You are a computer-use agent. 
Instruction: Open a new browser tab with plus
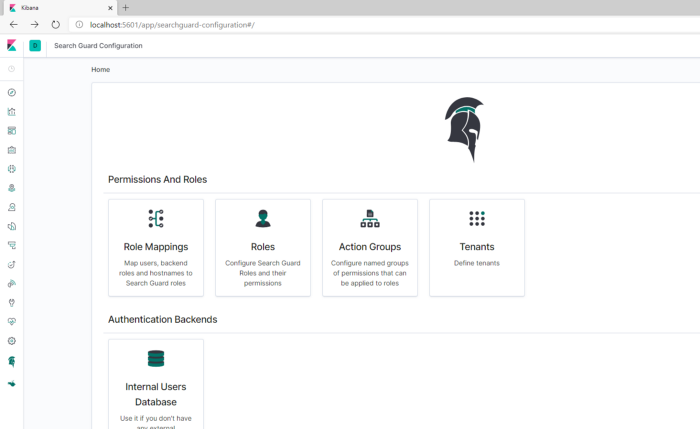pyautogui.click(x=125, y=8)
